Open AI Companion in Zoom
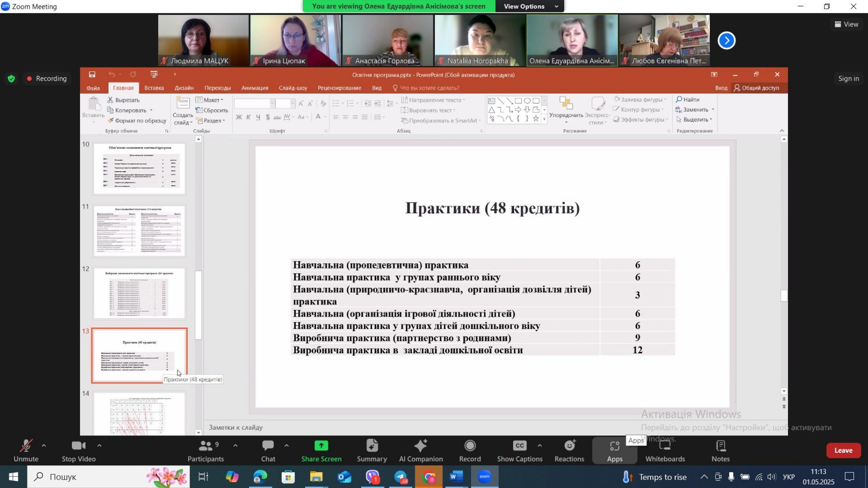The image size is (868, 488). [420, 450]
